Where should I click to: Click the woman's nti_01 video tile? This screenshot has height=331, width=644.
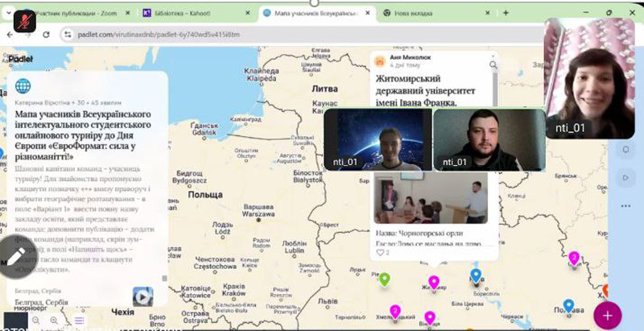tap(589, 78)
